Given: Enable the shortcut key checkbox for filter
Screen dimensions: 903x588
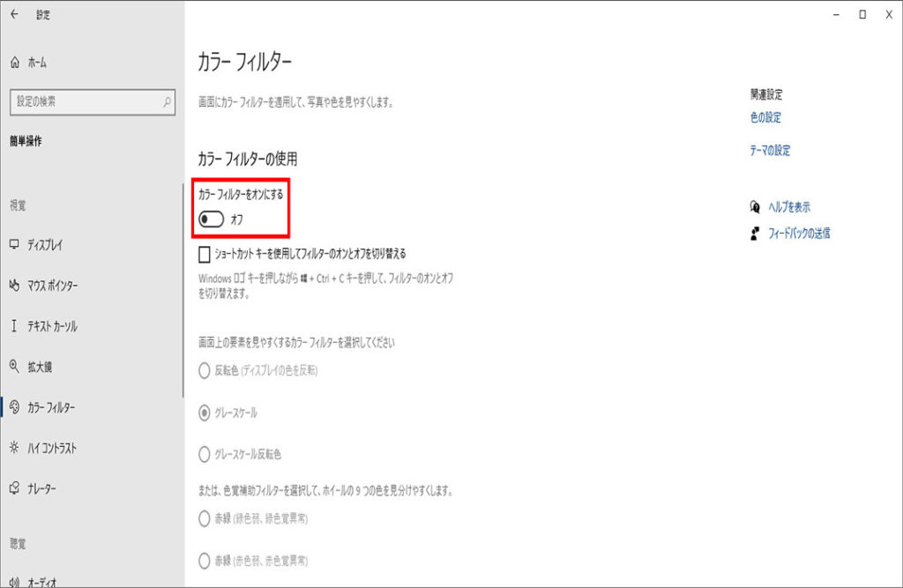Looking at the screenshot, I should (x=205, y=254).
